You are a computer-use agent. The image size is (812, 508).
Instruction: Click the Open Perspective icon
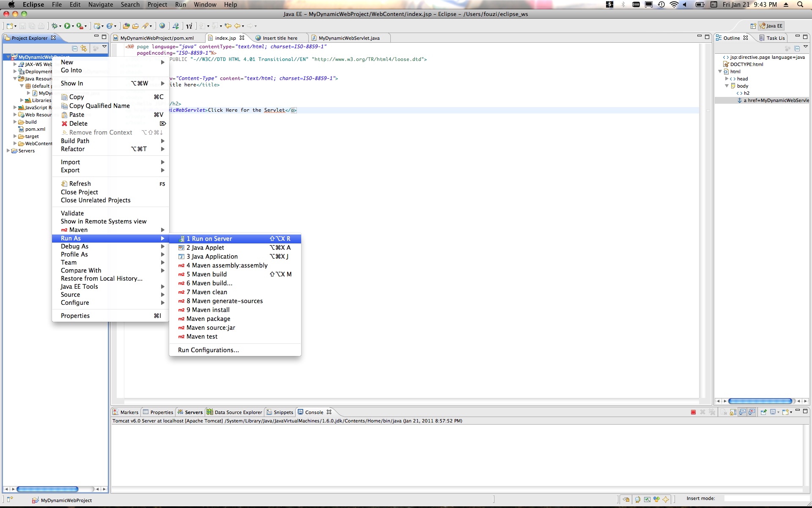pyautogui.click(x=753, y=26)
